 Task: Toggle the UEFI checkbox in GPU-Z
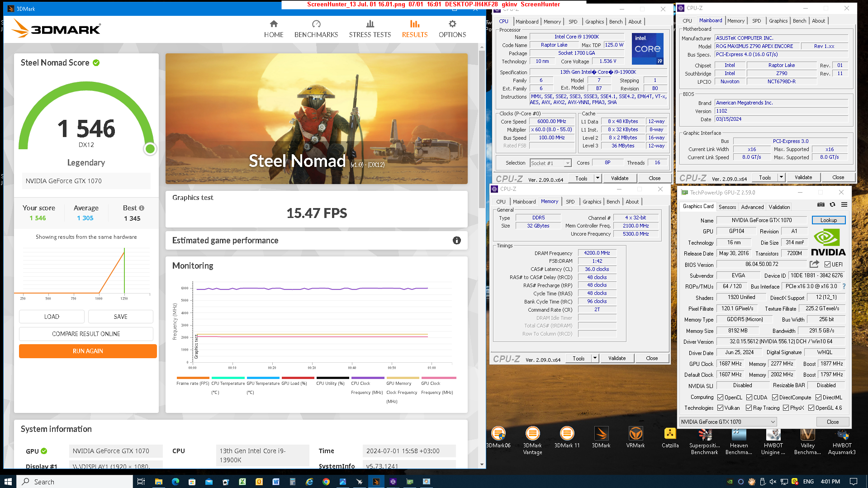(827, 265)
